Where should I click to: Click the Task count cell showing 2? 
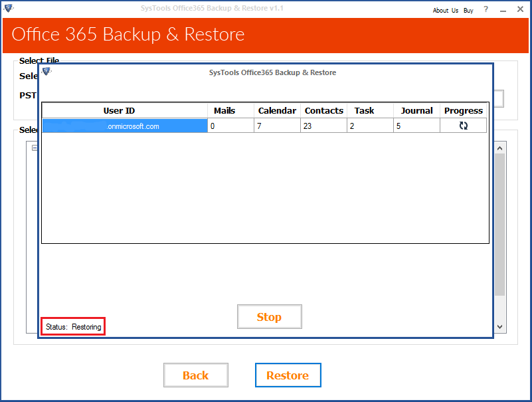pos(370,126)
